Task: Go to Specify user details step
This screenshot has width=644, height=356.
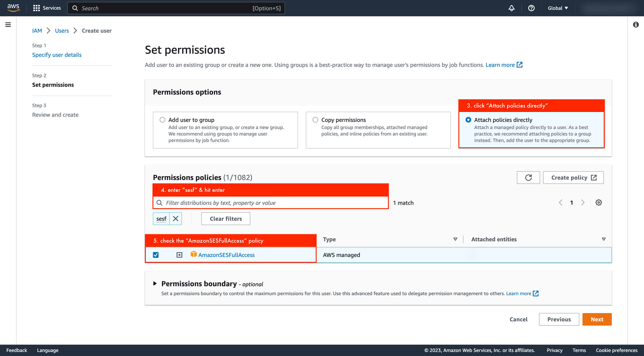Action: click(57, 55)
